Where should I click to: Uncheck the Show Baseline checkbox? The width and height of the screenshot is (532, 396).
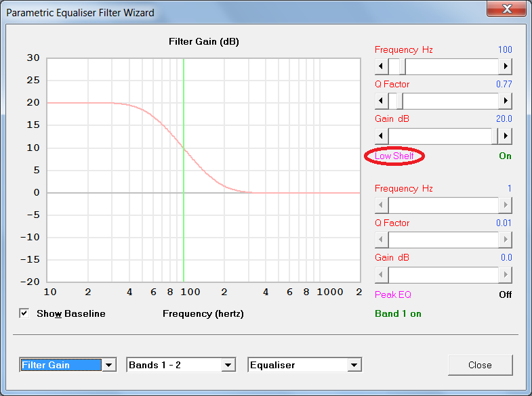[x=24, y=313]
